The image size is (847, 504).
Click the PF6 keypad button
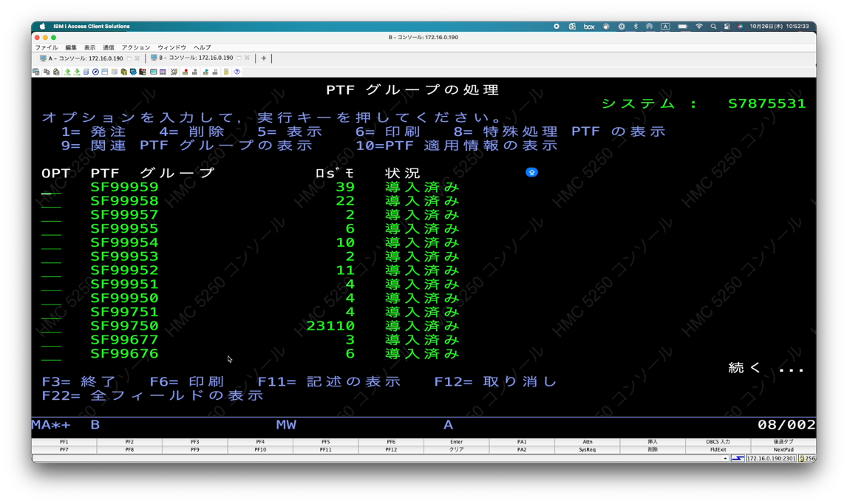[391, 442]
